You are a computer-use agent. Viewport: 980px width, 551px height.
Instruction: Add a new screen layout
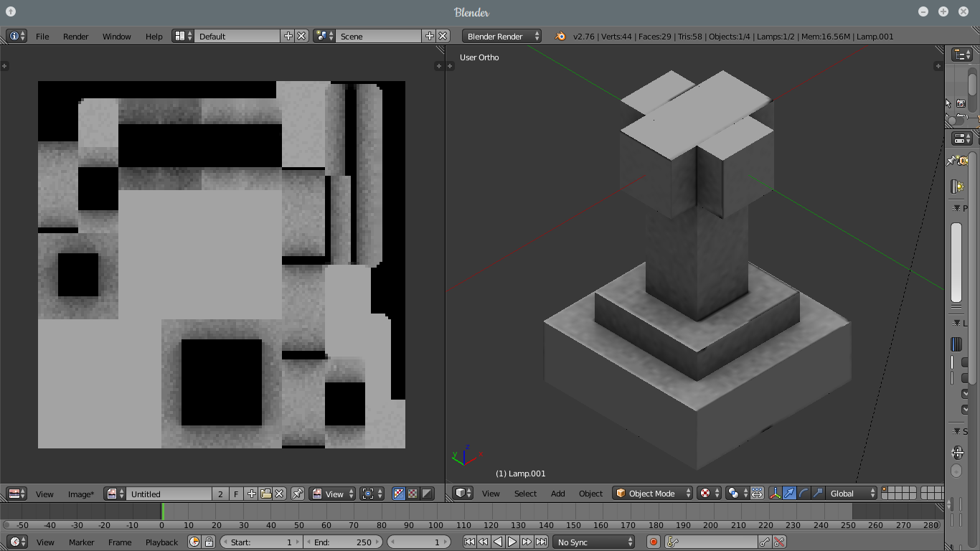(x=288, y=36)
